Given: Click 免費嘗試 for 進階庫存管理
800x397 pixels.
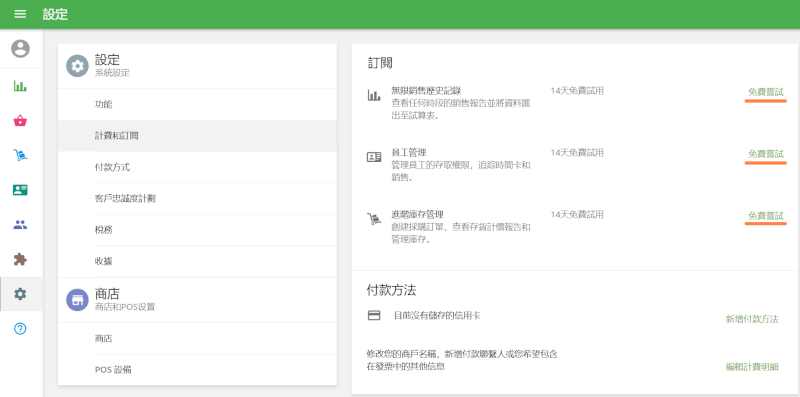Looking at the screenshot, I should [x=765, y=216].
